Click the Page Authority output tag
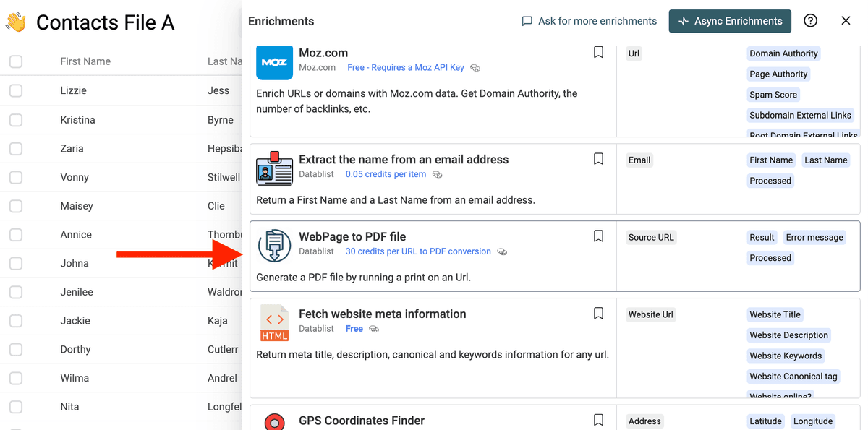This screenshot has height=430, width=868. (778, 74)
